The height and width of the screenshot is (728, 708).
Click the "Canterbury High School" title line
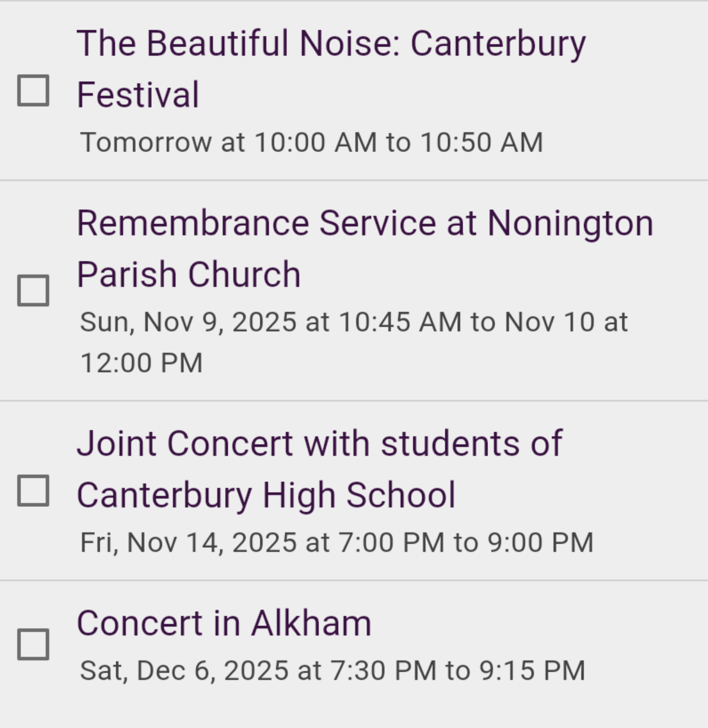(x=266, y=496)
